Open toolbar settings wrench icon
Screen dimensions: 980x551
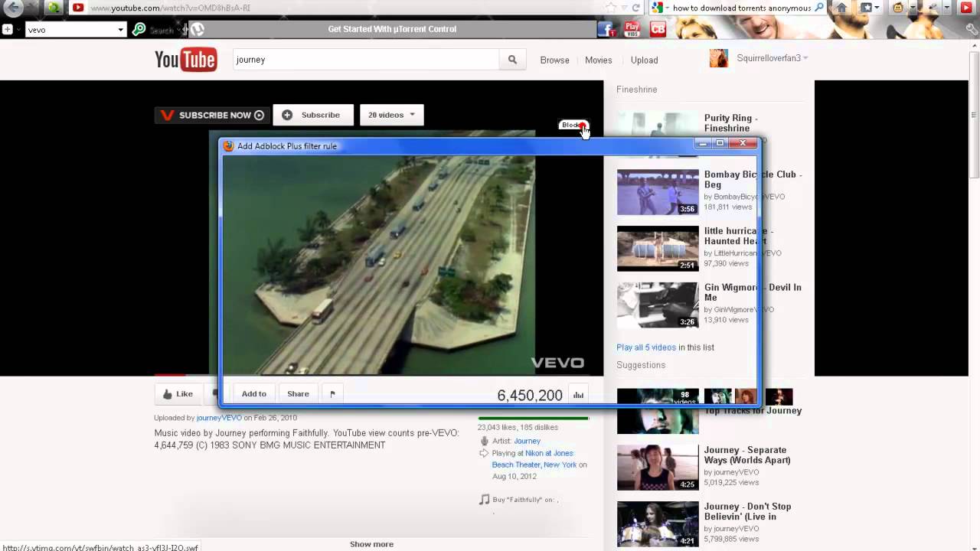point(972,29)
